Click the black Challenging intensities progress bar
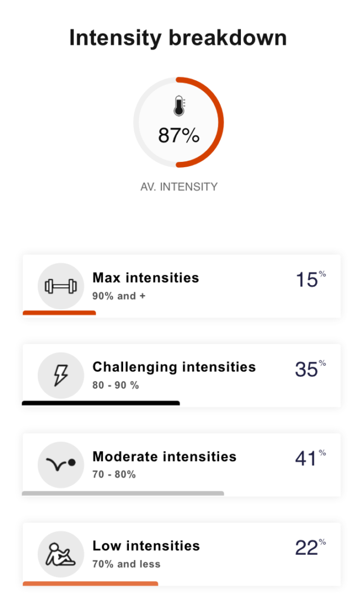Viewport: 364px width, 603px height. pyautogui.click(x=101, y=403)
